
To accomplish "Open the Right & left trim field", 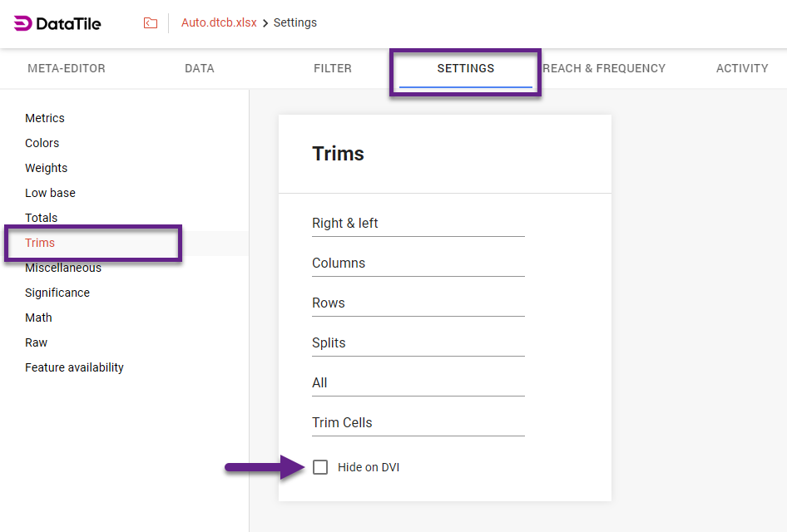I will [418, 224].
